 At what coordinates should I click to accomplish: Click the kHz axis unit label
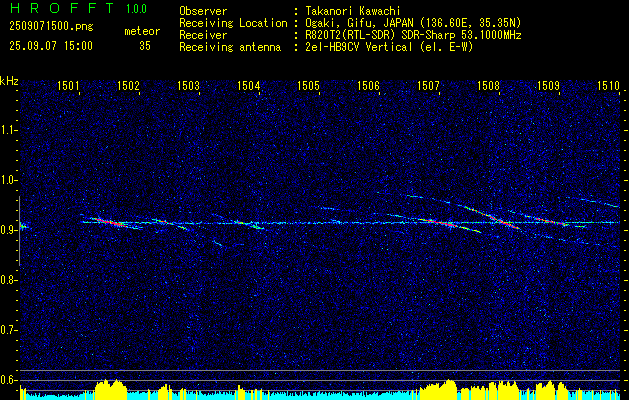click(x=9, y=81)
